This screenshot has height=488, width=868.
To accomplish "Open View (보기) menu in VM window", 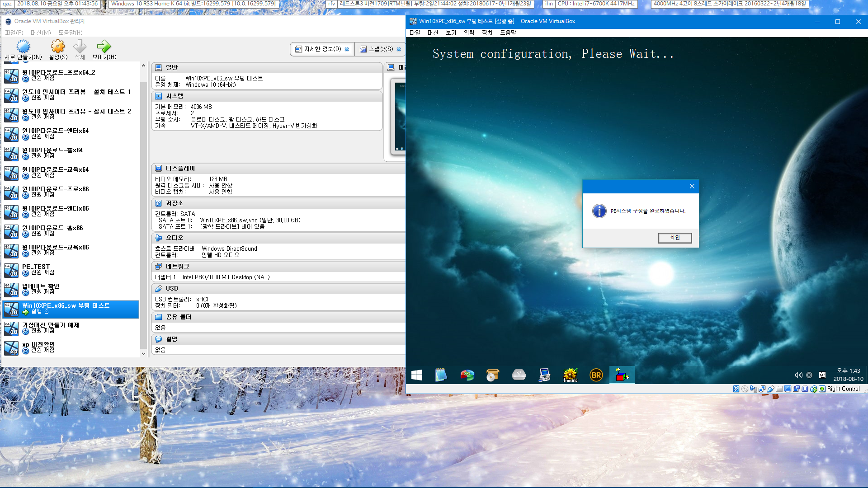I will tap(451, 33).
